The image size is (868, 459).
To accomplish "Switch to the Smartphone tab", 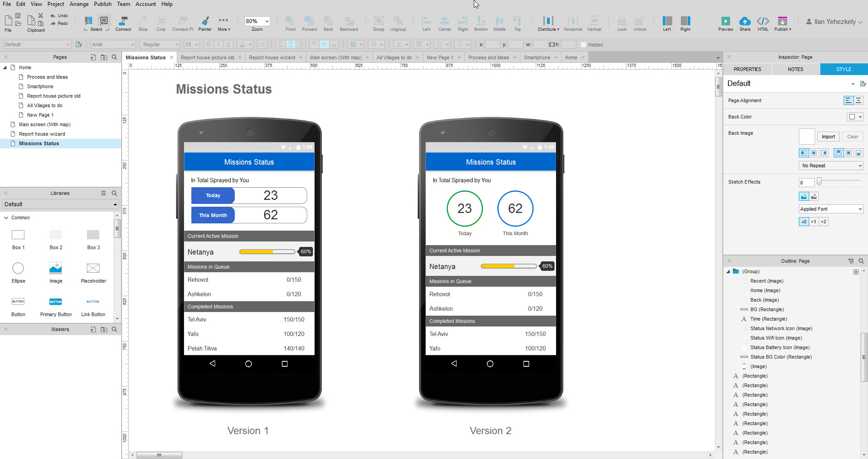I will [x=537, y=57].
